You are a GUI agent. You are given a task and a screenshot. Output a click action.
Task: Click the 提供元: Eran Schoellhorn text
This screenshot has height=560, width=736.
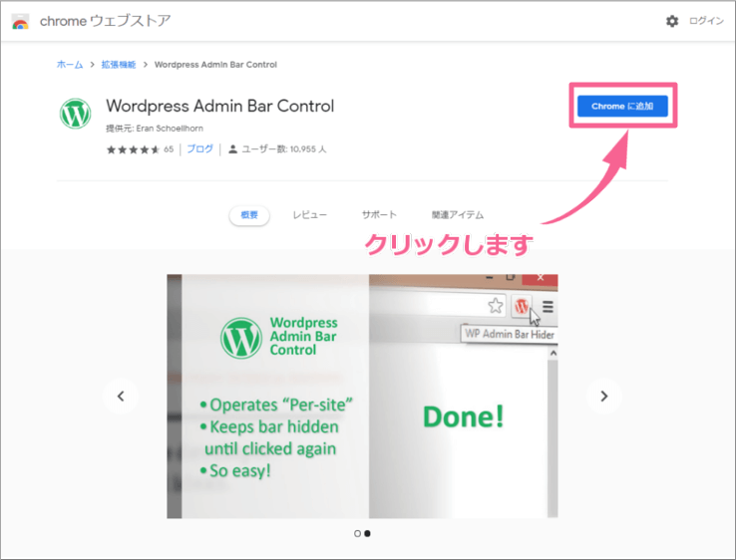coord(155,129)
